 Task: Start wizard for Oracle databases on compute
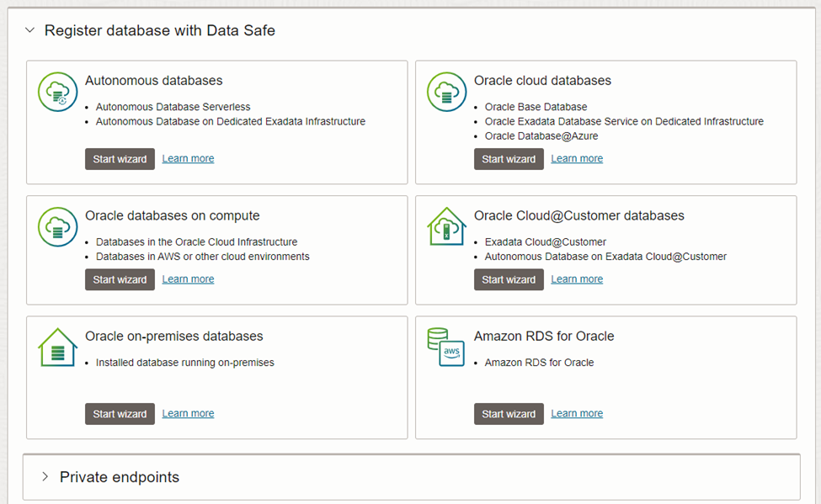(x=120, y=279)
